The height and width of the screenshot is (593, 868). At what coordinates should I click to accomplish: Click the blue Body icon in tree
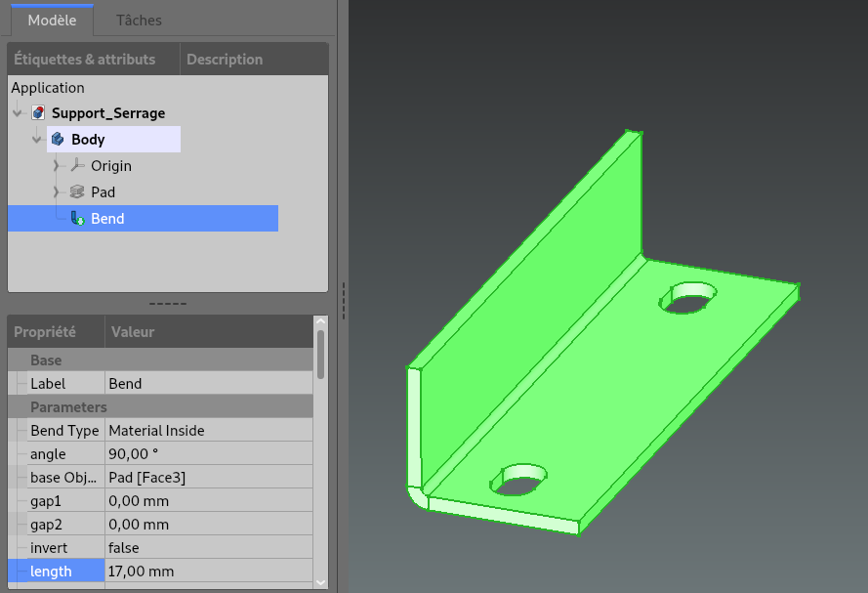tap(59, 140)
